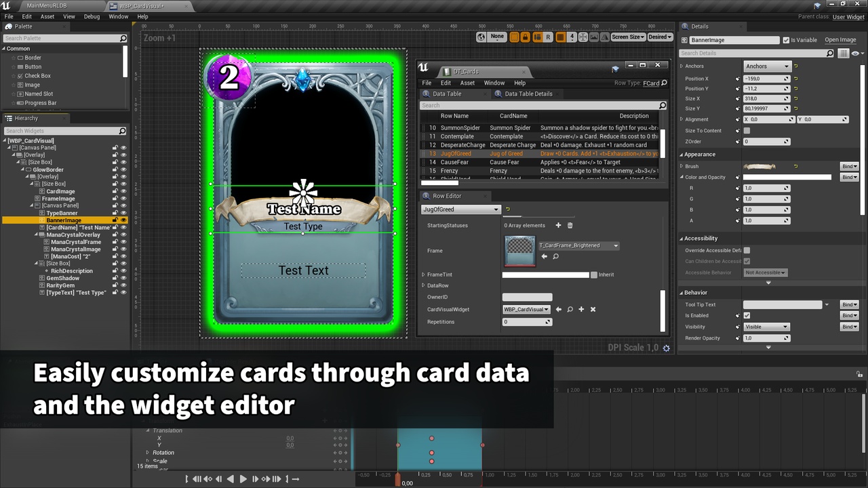Open the Screen Size dropdown
The image size is (868, 488).
click(627, 37)
